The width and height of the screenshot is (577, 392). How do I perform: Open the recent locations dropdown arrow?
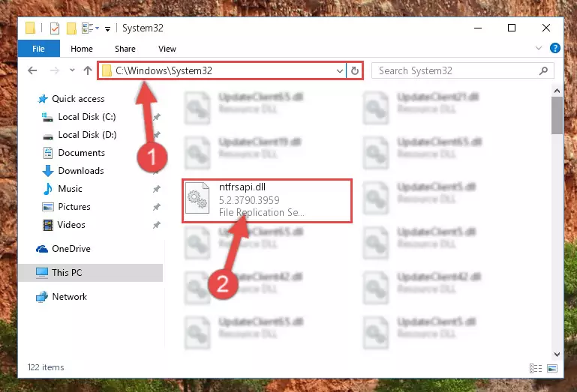[x=72, y=70]
